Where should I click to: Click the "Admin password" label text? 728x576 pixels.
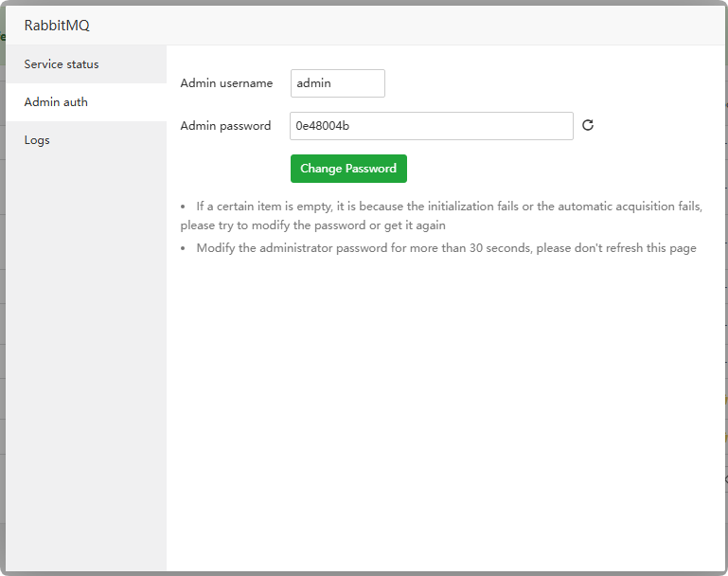click(225, 126)
